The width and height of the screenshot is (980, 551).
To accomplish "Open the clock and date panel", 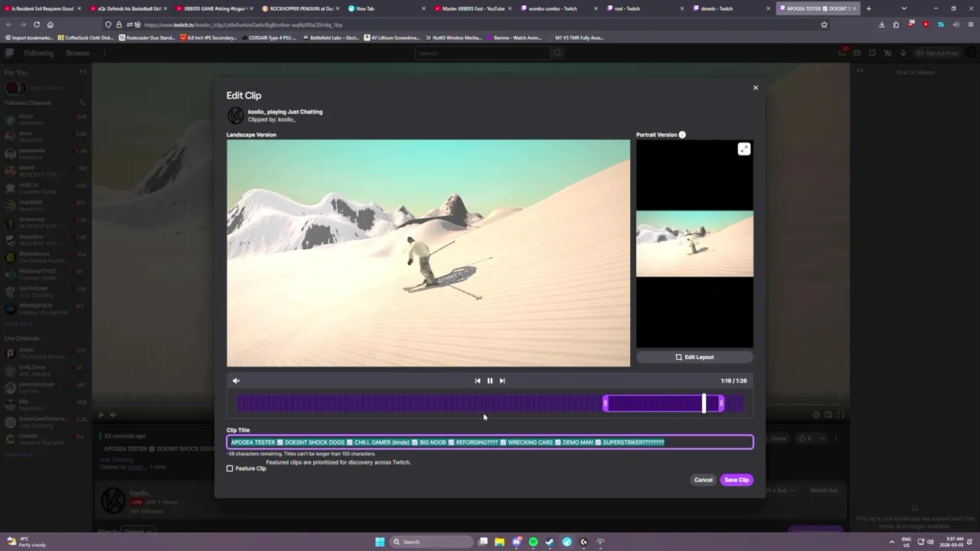I will coord(953,542).
